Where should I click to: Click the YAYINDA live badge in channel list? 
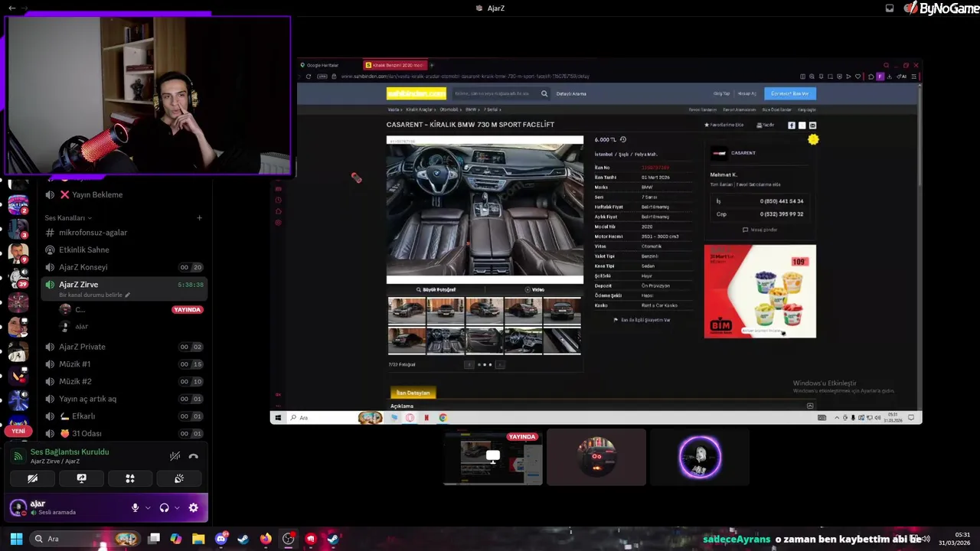point(188,310)
